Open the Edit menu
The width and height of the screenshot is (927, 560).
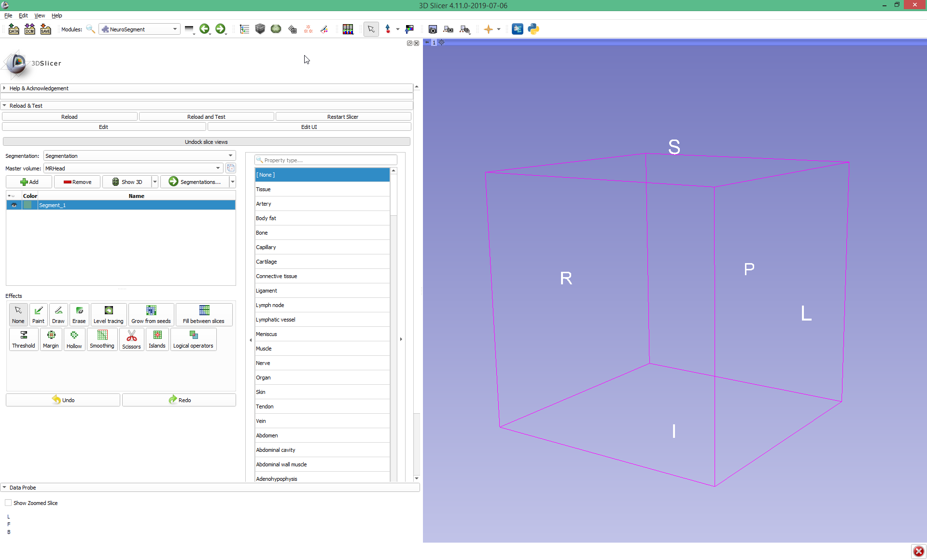23,15
